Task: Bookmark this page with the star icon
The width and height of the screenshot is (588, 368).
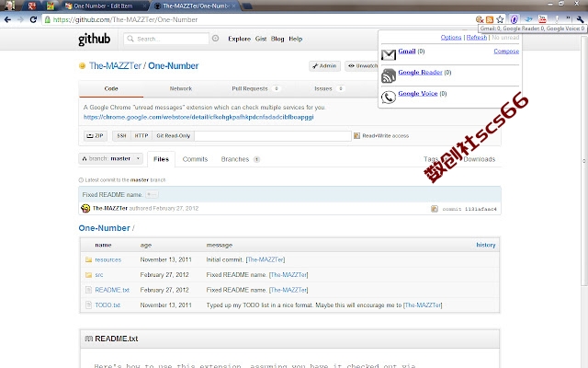Action: [x=500, y=19]
